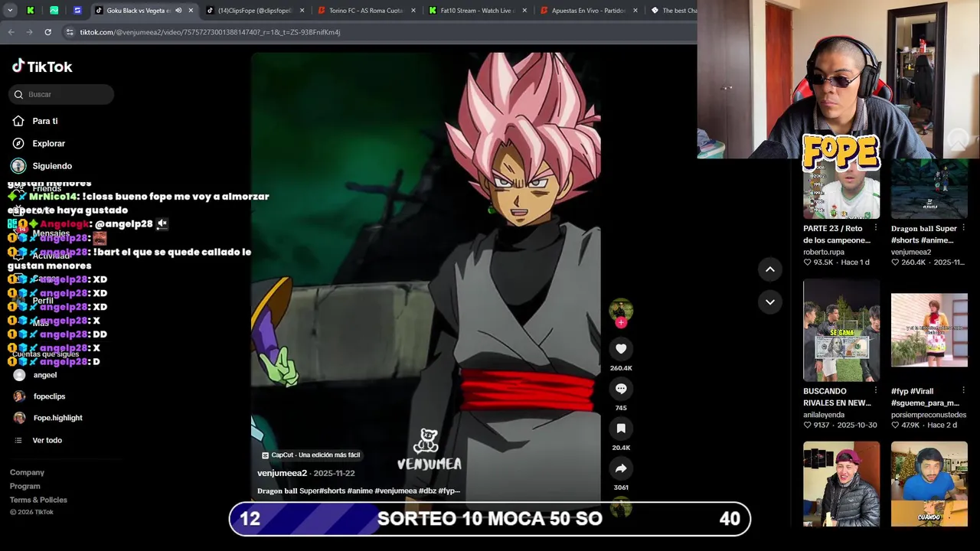Click the CapCut edición más fácil tag
Viewport: 980px width, 551px height.
(311, 455)
